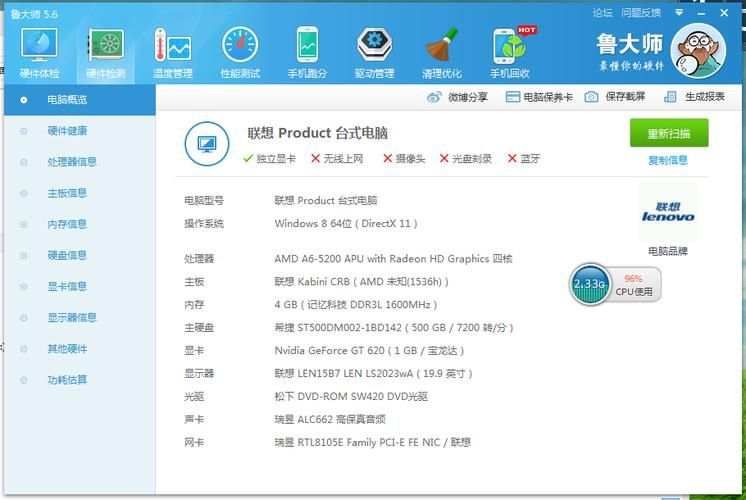Viewport: 746px width, 500px height.
Task: Click the Nvidia GeForce GT 620 value
Action: (369, 351)
